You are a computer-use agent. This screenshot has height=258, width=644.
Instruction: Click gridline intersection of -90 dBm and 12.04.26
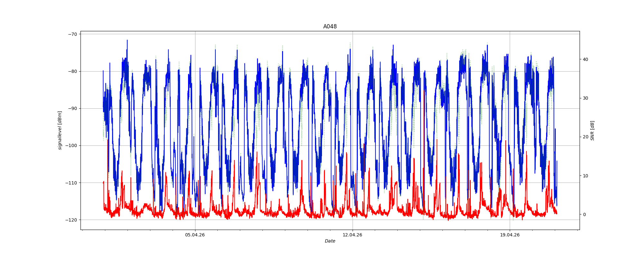click(353, 108)
